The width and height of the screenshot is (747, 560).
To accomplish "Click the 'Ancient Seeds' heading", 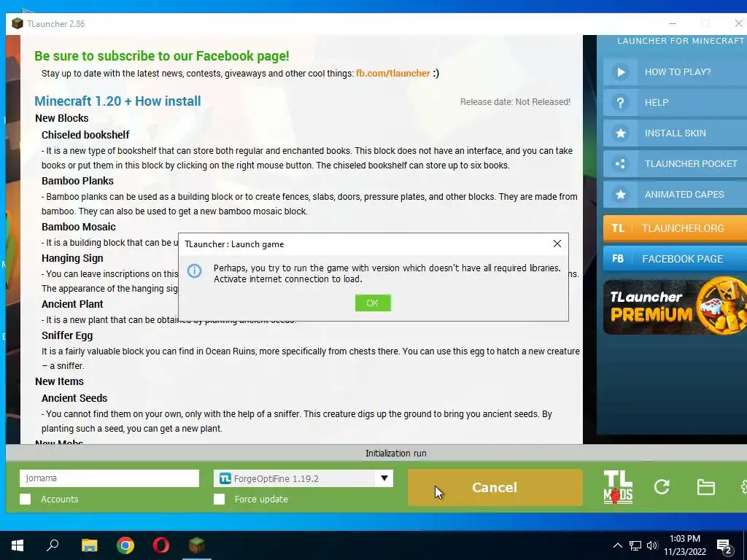I will tap(74, 398).
